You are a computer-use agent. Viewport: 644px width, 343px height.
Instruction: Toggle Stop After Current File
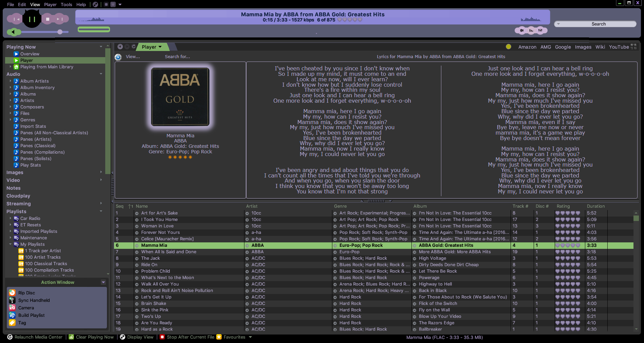[187, 337]
